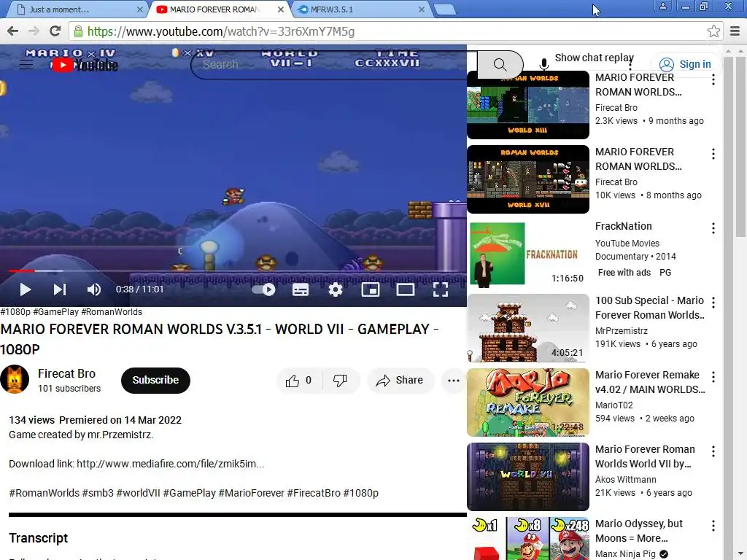Go back in browser history
This screenshot has width=747, height=560.
[13, 31]
